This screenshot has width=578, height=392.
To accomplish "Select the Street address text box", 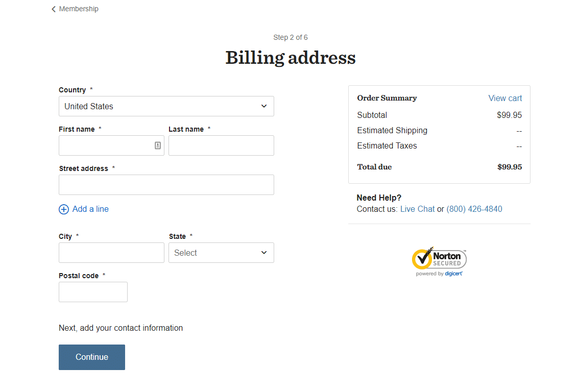I will [166, 185].
